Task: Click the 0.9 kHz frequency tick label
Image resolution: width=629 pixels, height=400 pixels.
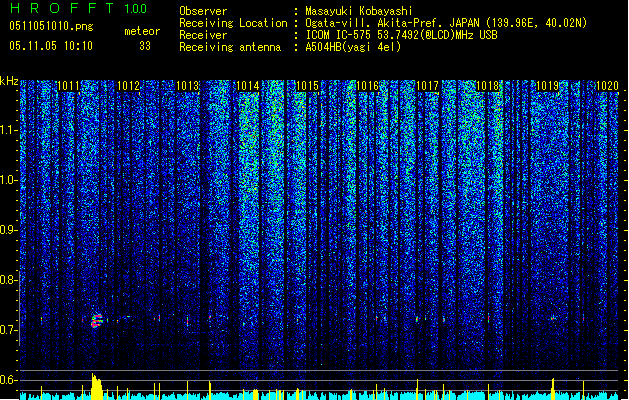Action: pos(7,230)
